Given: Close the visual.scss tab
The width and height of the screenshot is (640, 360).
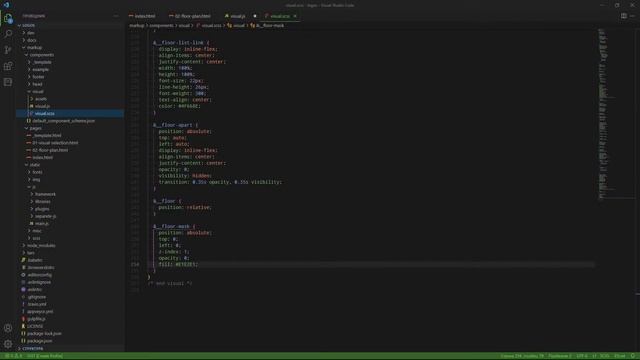Looking at the screenshot, I should 295,16.
